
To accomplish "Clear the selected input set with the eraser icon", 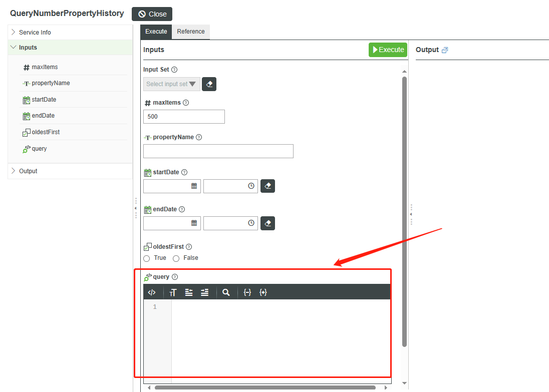I will (209, 84).
